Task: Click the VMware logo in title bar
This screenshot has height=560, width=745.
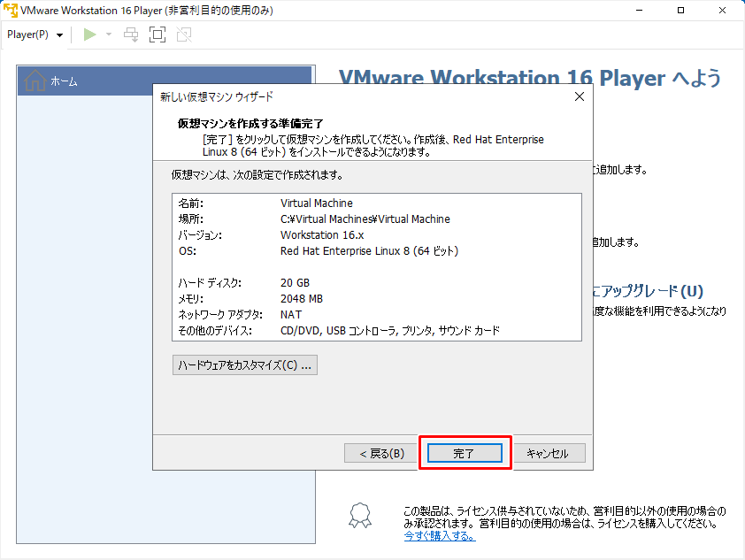Action: tap(11, 11)
